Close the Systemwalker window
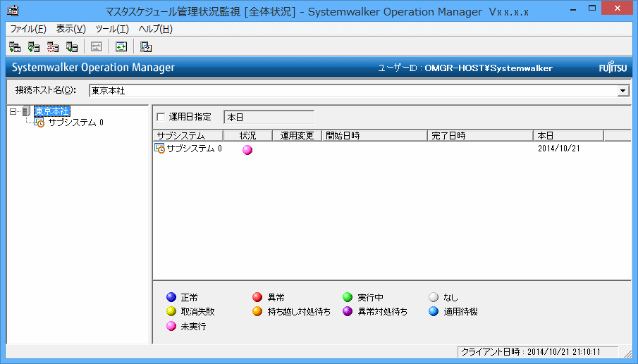Screen dimensions: 638x364 point(618,8)
